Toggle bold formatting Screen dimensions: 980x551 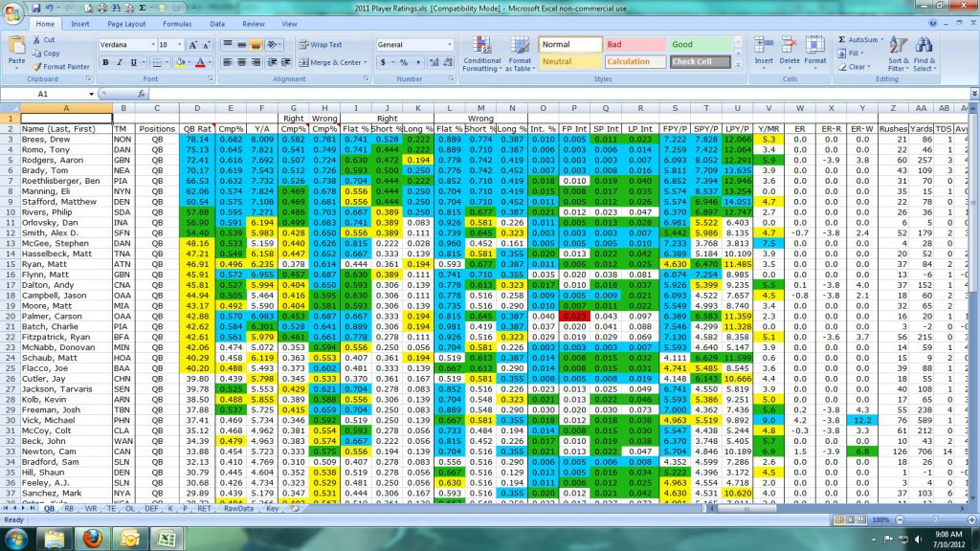click(106, 62)
